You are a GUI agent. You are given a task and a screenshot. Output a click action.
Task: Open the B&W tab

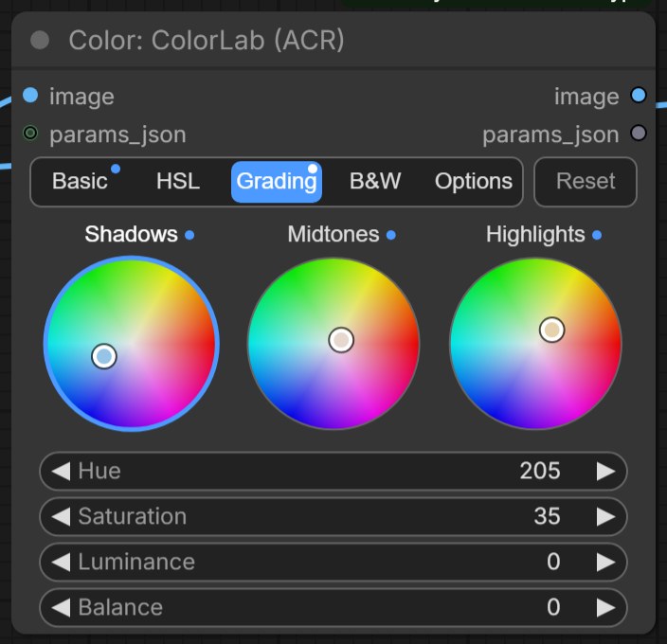click(x=375, y=182)
